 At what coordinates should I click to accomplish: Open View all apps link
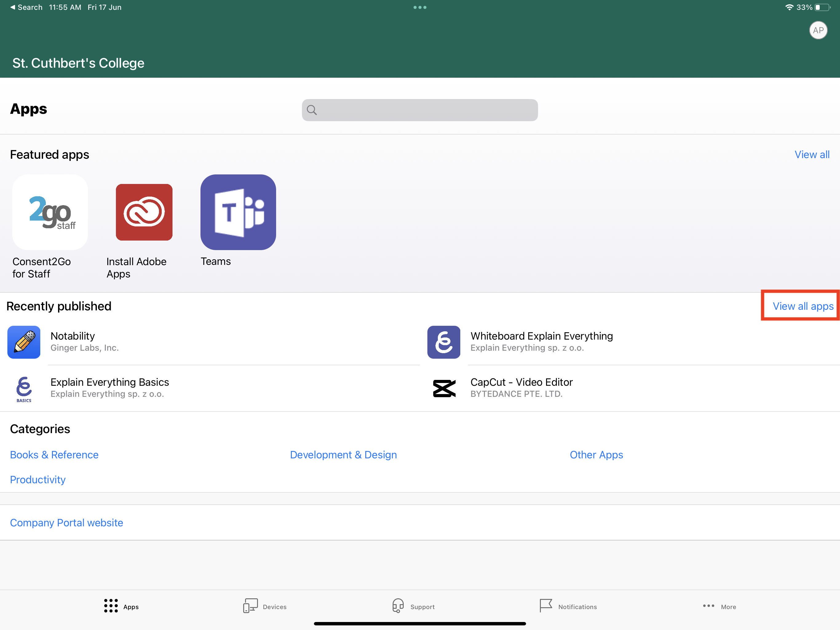coord(803,306)
